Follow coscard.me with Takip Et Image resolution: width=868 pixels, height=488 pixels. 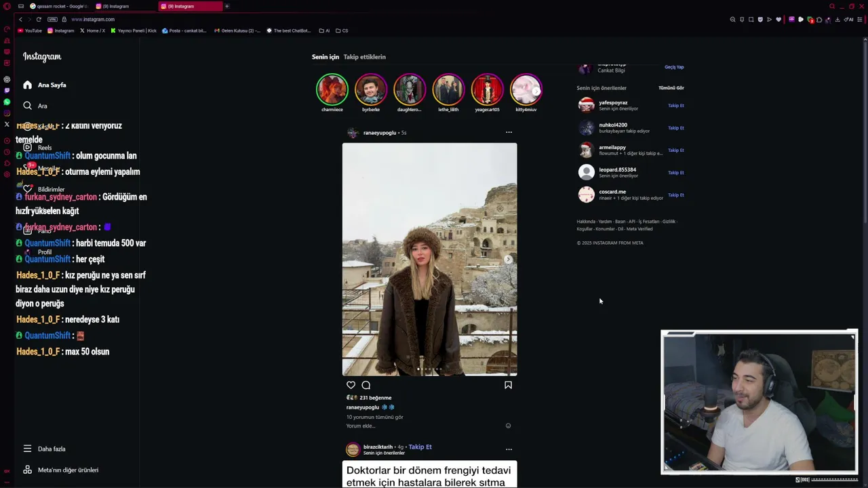click(676, 195)
